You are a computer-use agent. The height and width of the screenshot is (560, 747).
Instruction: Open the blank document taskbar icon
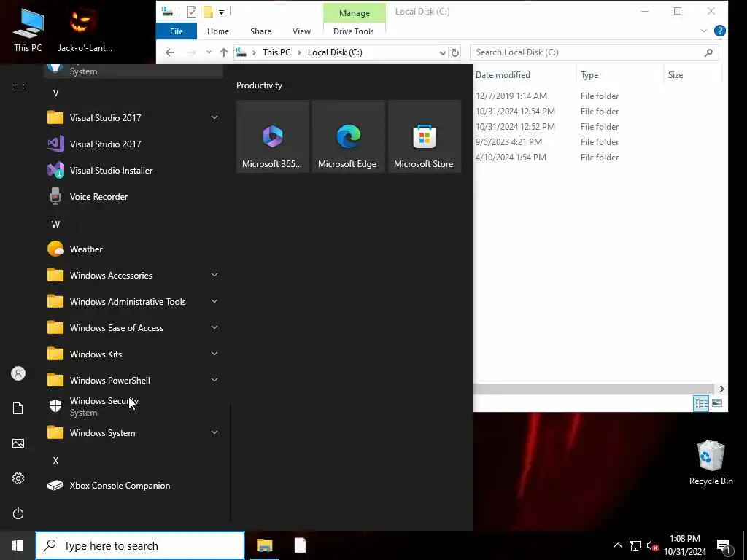click(x=300, y=545)
